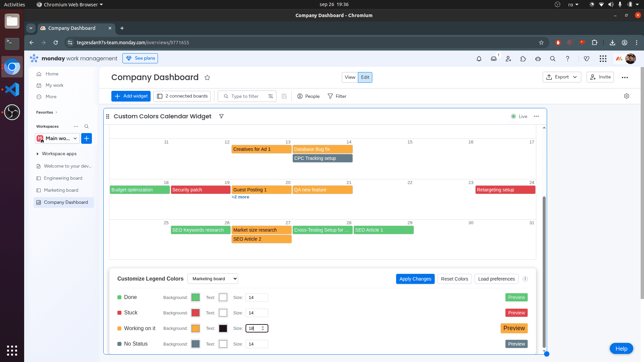Switch to the Edit tab
Screen dimensions: 644x362
click(365, 77)
